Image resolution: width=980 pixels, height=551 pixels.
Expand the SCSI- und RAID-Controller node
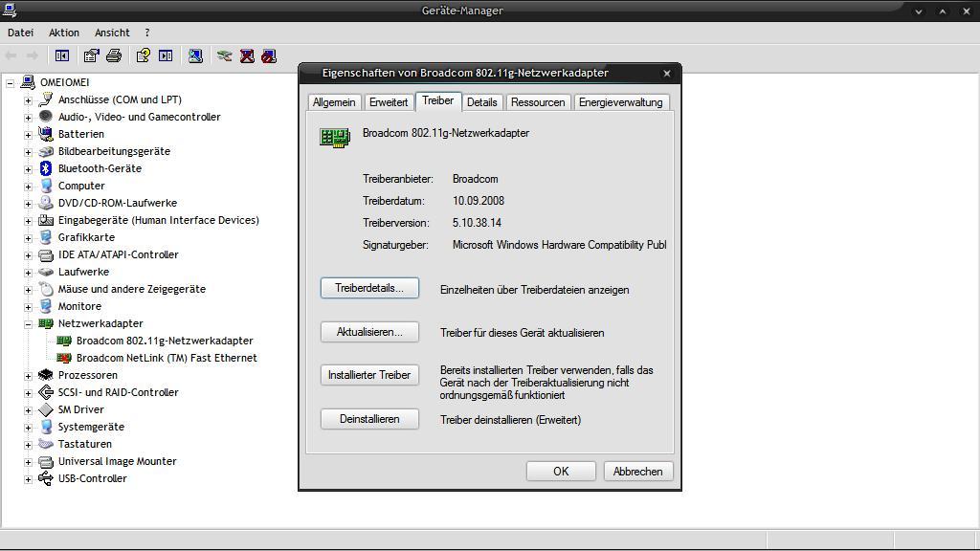[28, 393]
